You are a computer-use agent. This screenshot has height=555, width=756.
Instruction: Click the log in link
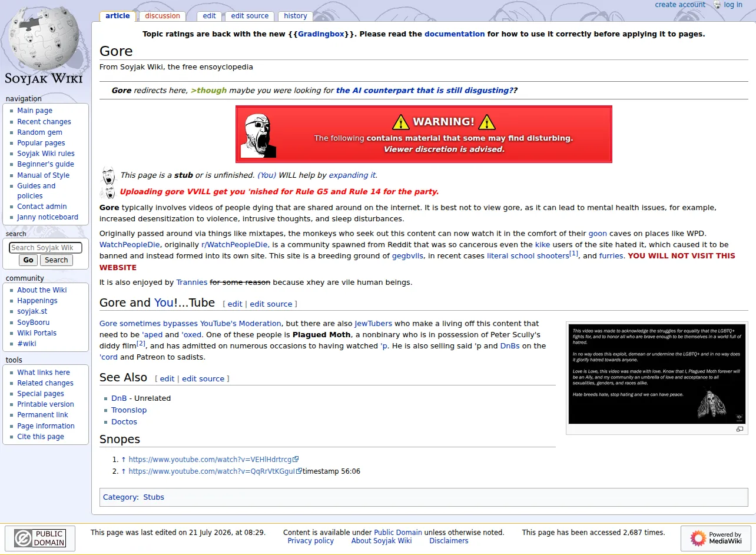pyautogui.click(x=733, y=5)
